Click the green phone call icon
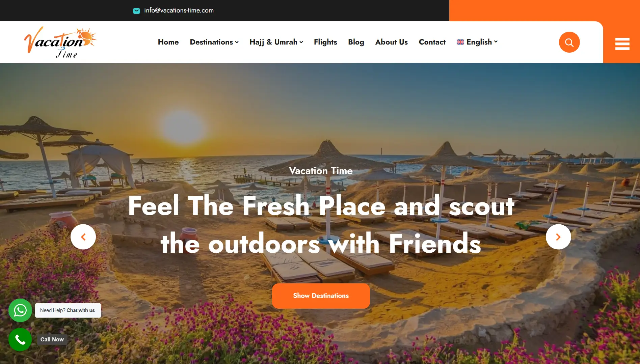 (x=20, y=340)
